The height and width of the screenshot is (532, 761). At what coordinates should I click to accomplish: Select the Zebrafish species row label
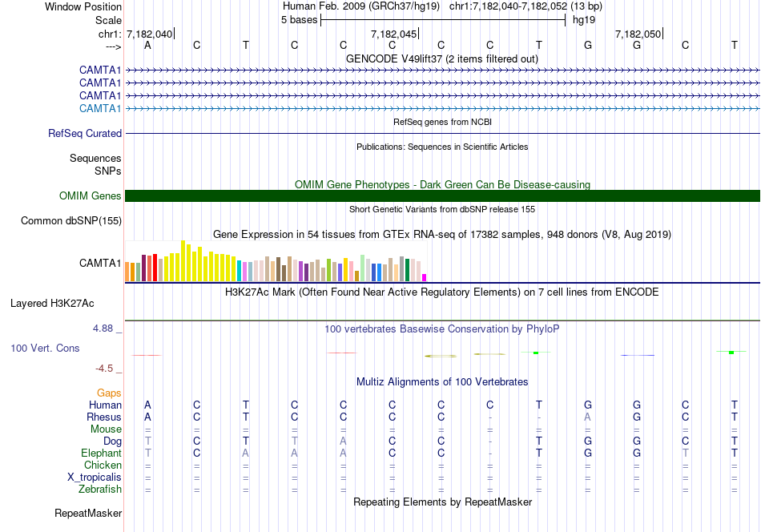pos(100,489)
